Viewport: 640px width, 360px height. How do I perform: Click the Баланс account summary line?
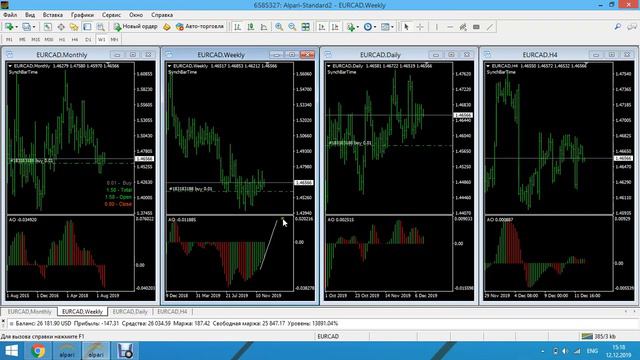(177, 323)
